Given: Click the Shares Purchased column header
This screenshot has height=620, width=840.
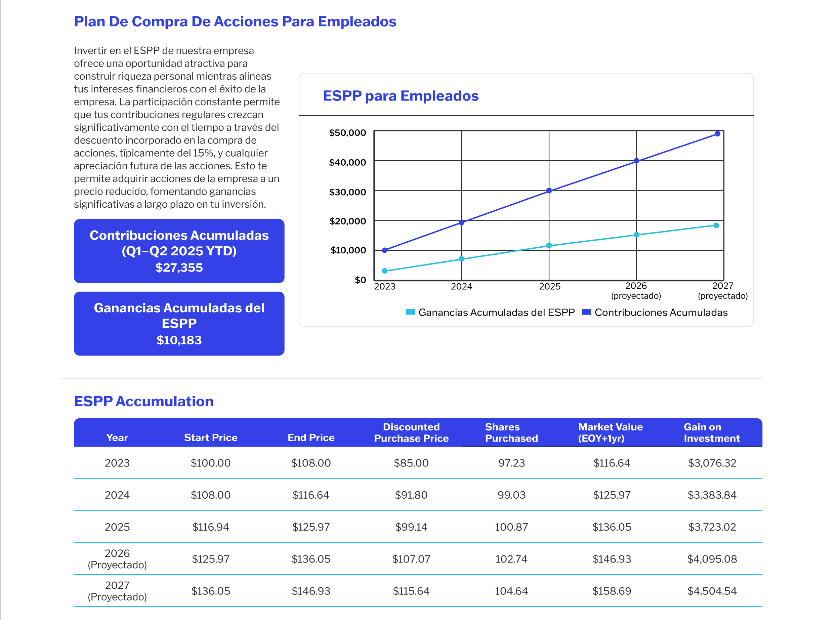Looking at the screenshot, I should pos(511,432).
